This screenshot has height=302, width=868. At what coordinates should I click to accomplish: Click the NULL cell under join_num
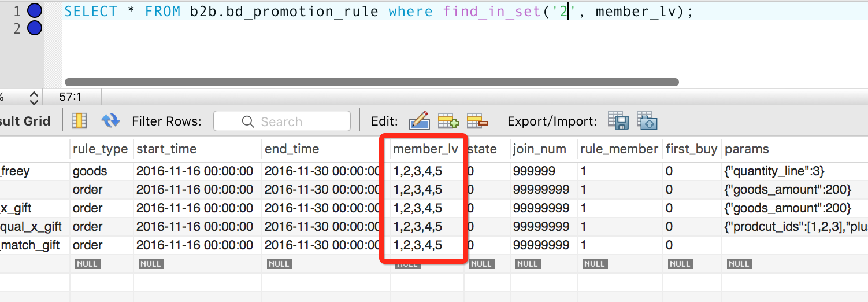pos(528,264)
